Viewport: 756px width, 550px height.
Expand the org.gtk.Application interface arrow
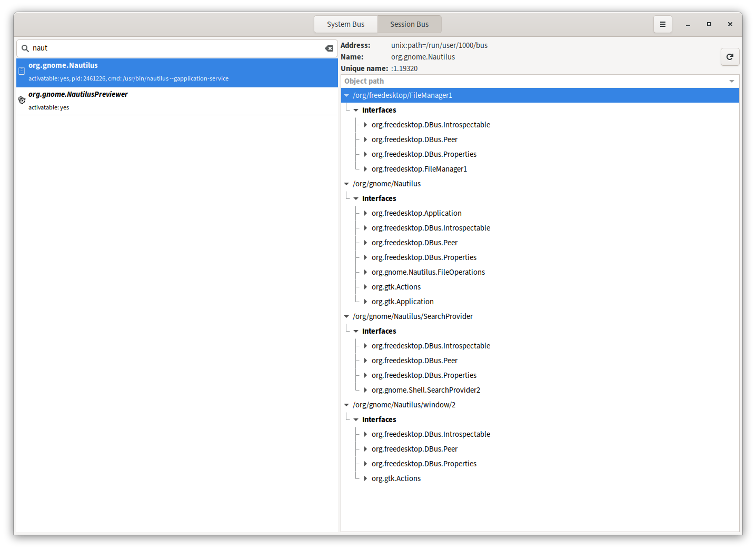(x=365, y=302)
